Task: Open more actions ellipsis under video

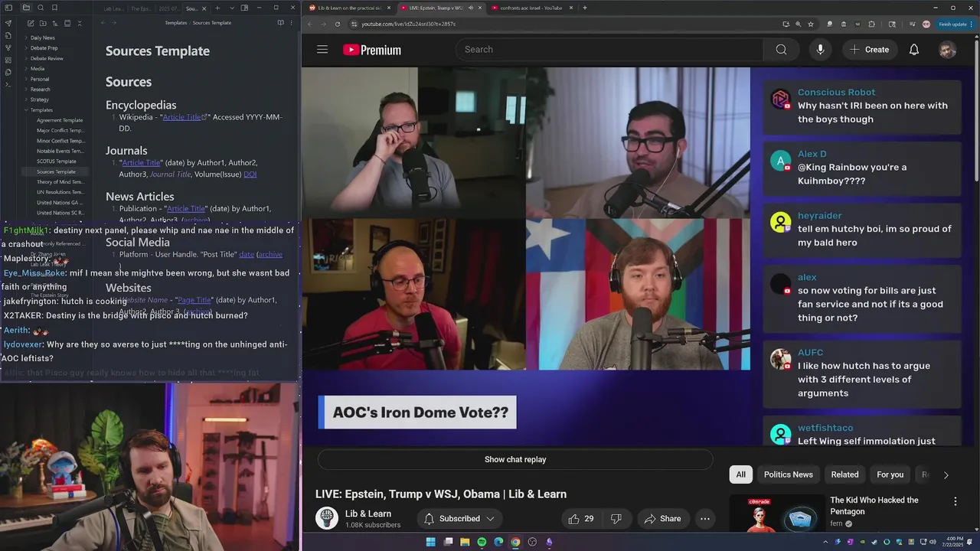Action: click(x=705, y=519)
